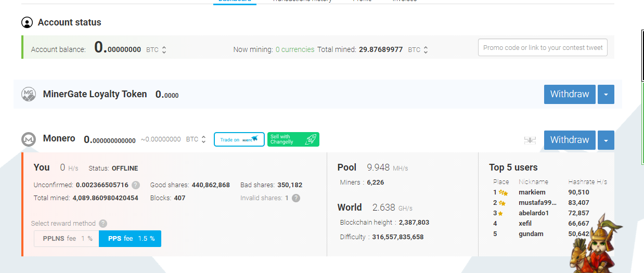Click Difficulty value 316,557,835,658
644x273 pixels.
[x=398, y=237]
